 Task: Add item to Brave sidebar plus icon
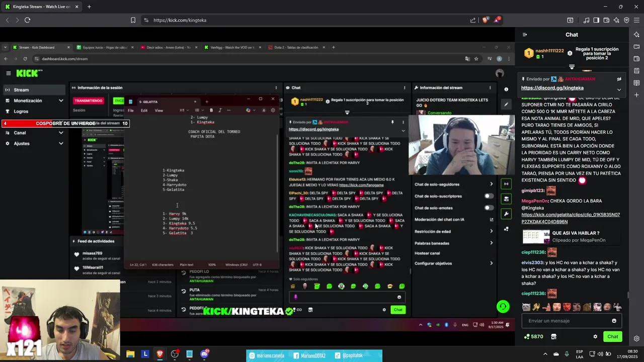(x=636, y=95)
